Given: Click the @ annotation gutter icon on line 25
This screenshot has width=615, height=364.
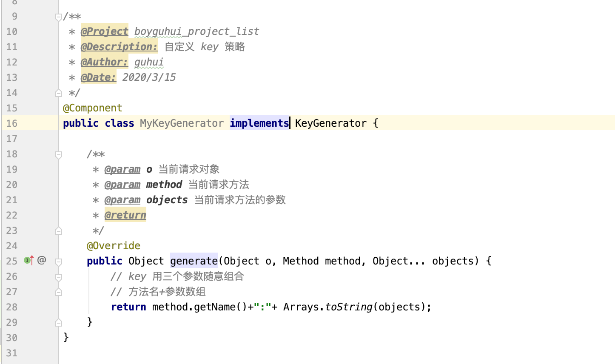Looking at the screenshot, I should [x=42, y=260].
